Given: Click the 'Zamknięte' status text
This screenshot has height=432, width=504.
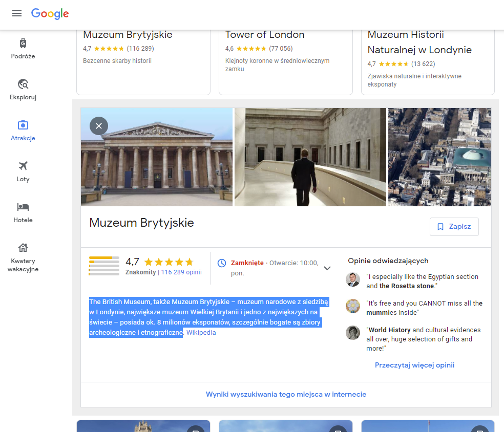Looking at the screenshot, I should pyautogui.click(x=247, y=263).
